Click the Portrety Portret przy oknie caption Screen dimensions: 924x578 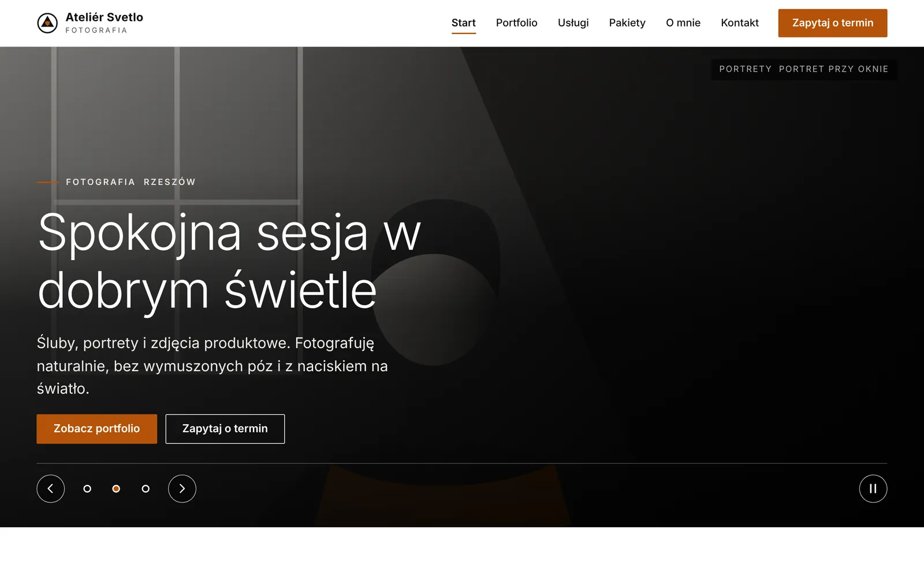tap(804, 69)
